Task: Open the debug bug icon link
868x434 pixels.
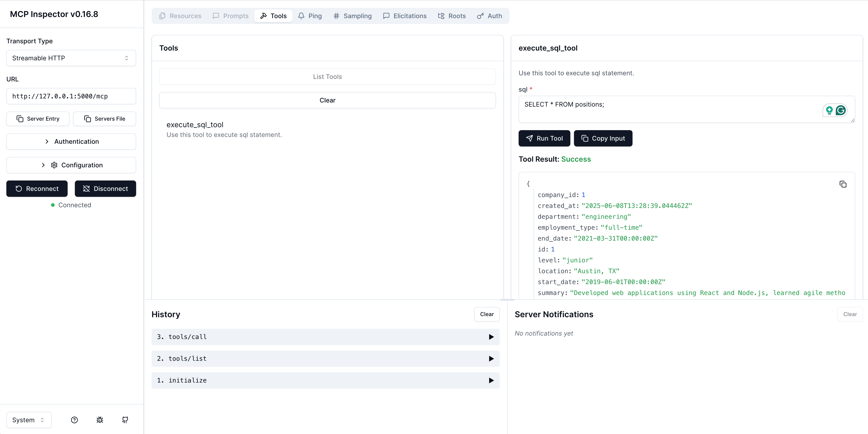Action: click(100, 420)
